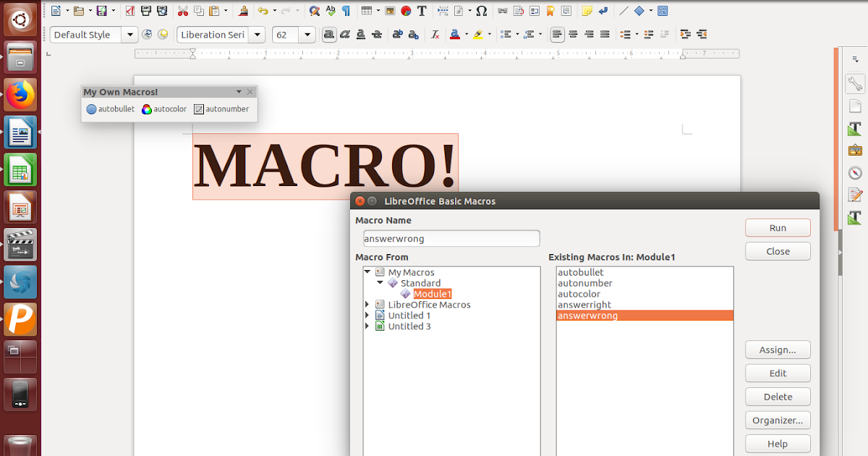Select Module1 under Standard
The width and height of the screenshot is (868, 456).
(431, 294)
